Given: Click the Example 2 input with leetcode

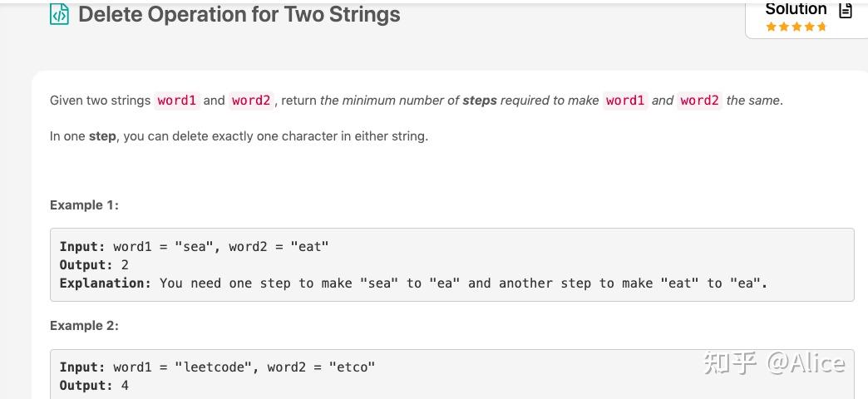Looking at the screenshot, I should [x=217, y=367].
